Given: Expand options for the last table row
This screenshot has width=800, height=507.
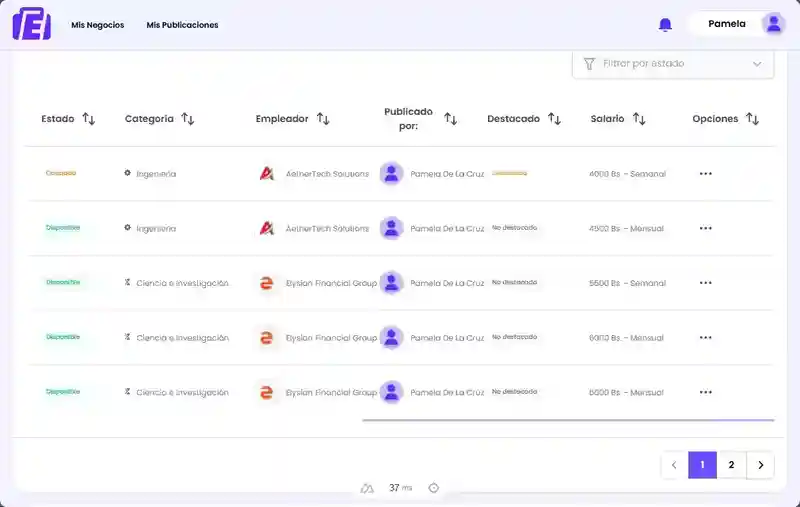Looking at the screenshot, I should pos(705,392).
